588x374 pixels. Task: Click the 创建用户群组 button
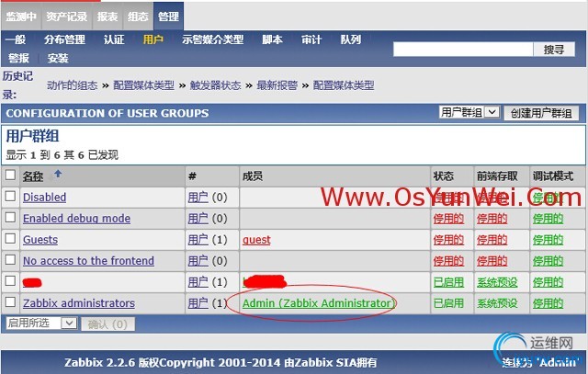pos(541,113)
